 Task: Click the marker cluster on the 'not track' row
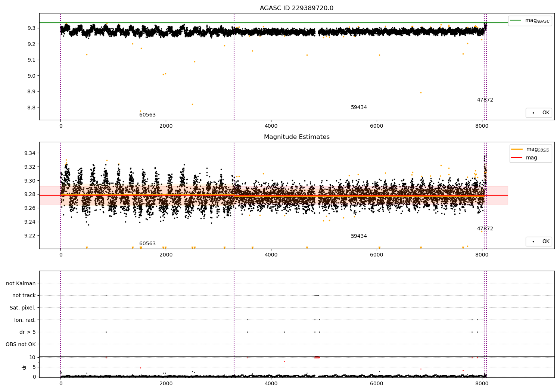tap(317, 296)
